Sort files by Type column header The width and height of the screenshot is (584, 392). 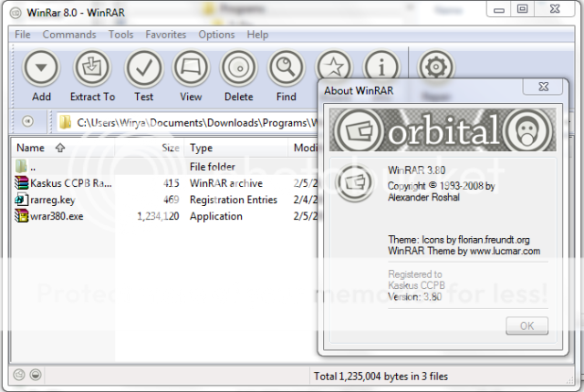236,148
